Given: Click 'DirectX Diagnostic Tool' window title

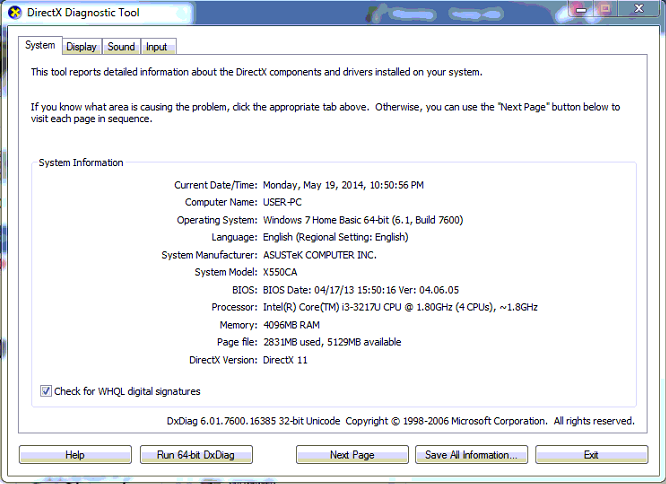Looking at the screenshot, I should 83,12.
